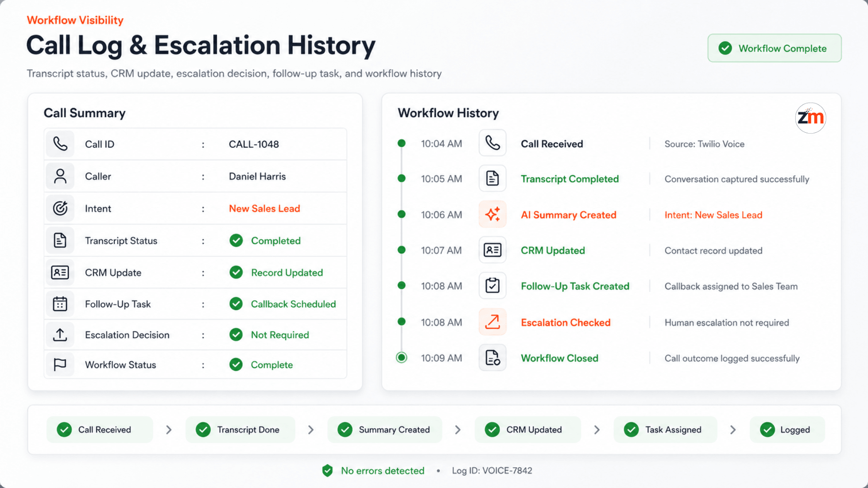Click the phone icon beside Call ID
This screenshot has width=868, height=488.
pos(60,144)
